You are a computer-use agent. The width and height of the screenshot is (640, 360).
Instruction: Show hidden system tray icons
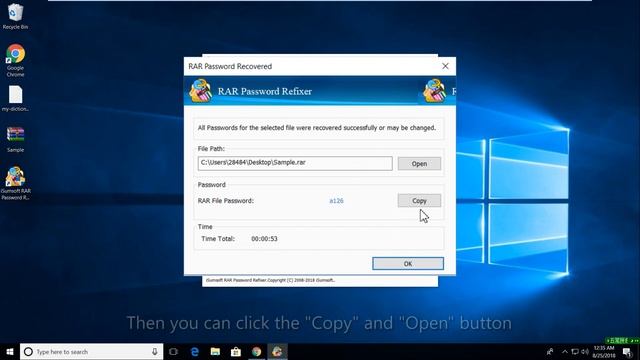565,351
